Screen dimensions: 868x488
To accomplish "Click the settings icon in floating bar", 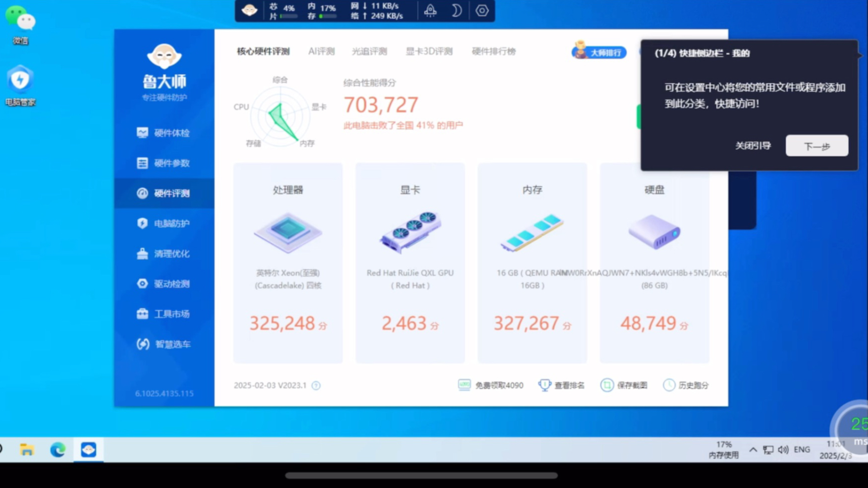I will pos(482,10).
